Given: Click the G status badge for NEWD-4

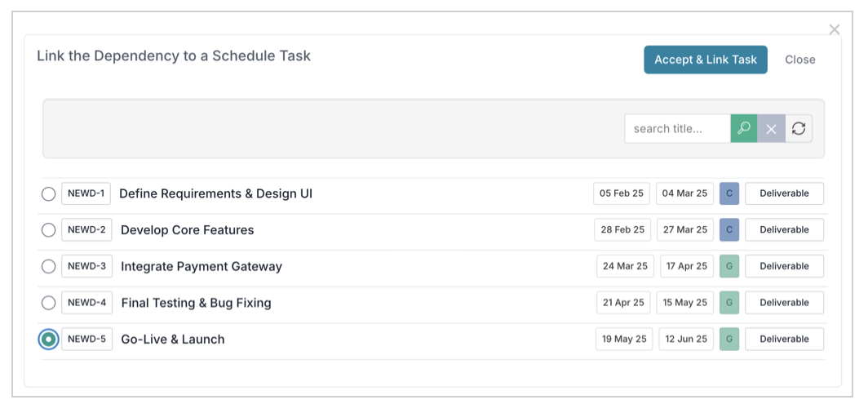Looking at the screenshot, I should point(729,303).
